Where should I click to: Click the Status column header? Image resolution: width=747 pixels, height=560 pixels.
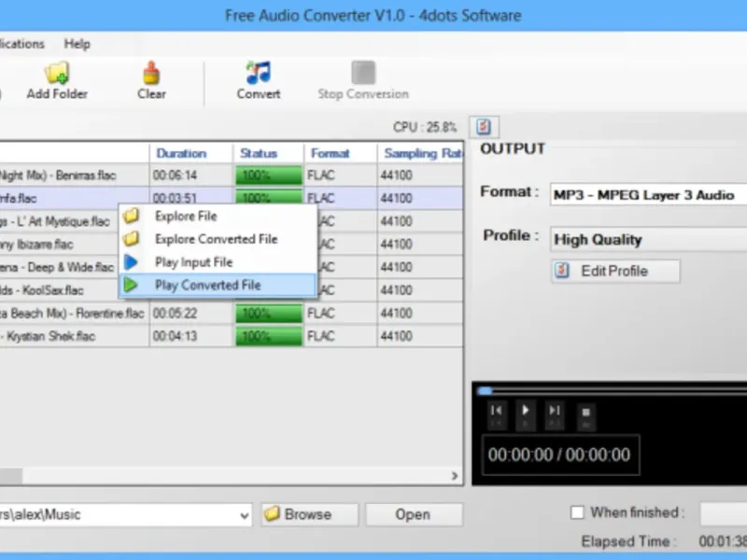tap(268, 153)
